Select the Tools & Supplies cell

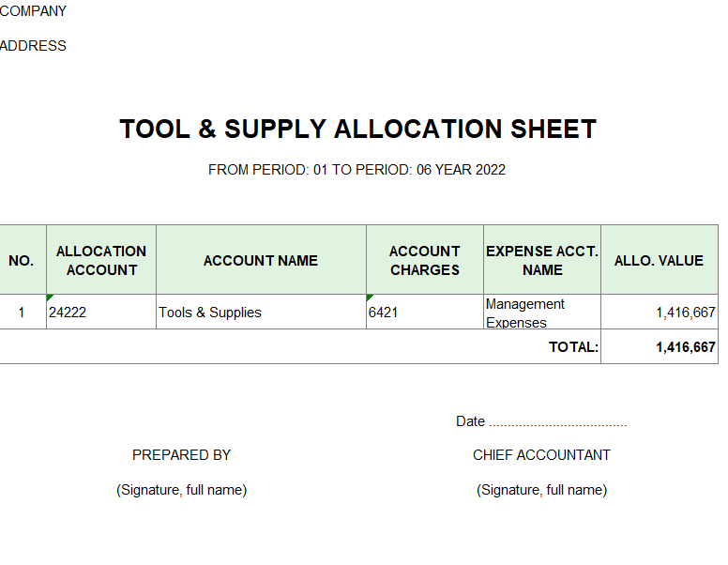tap(210, 313)
